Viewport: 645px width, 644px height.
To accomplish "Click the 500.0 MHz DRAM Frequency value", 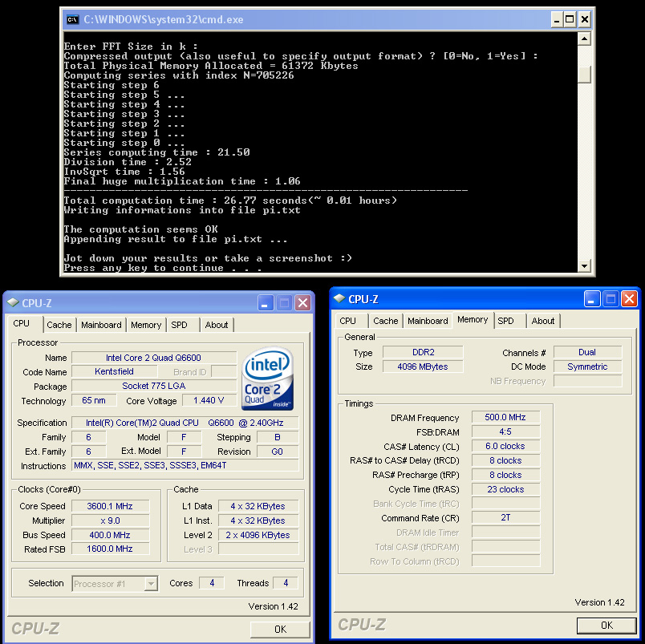I will (x=505, y=417).
